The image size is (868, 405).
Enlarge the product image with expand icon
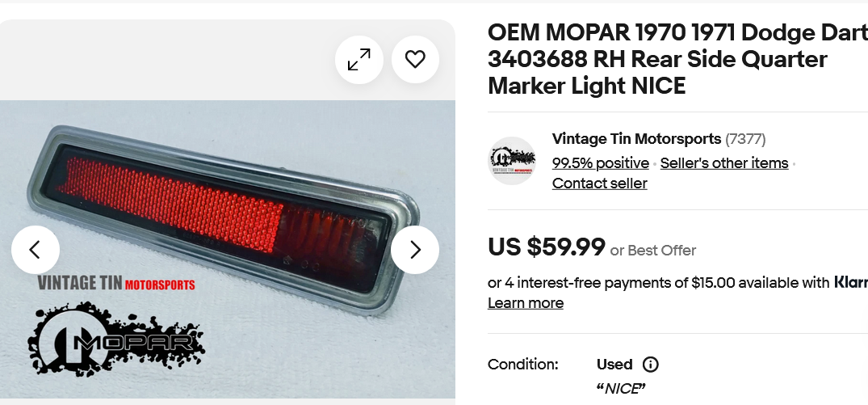tap(359, 59)
